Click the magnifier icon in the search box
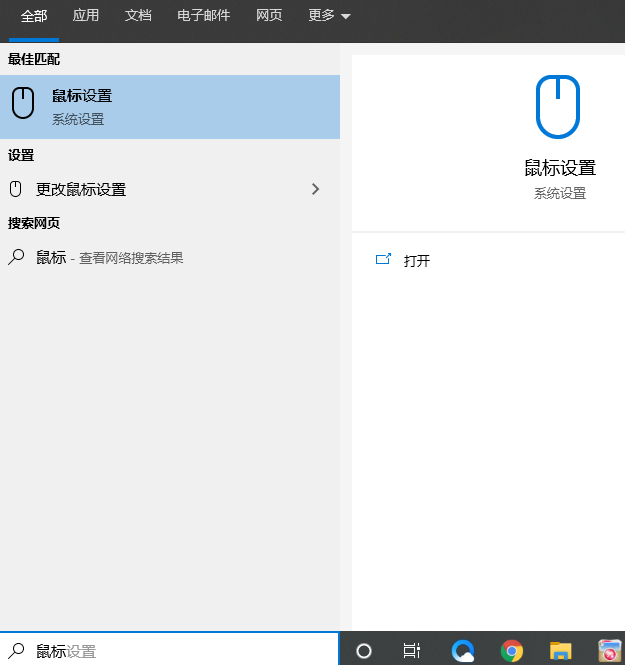Image resolution: width=625 pixels, height=665 pixels. pos(17,651)
